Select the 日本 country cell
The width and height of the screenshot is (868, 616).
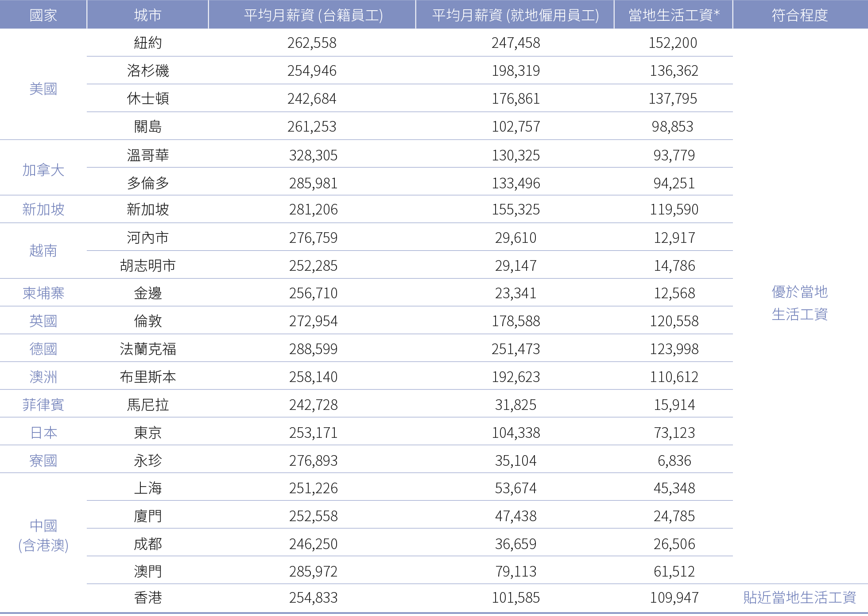tap(43, 433)
